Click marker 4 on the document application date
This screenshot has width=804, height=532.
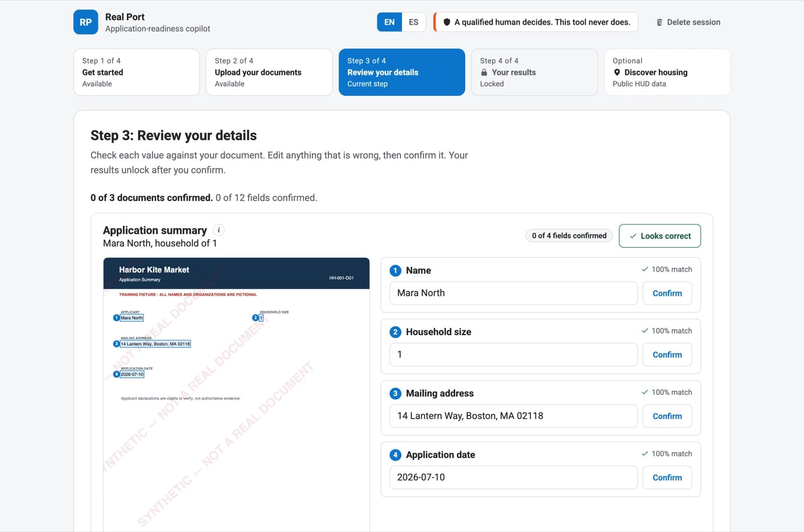117,374
